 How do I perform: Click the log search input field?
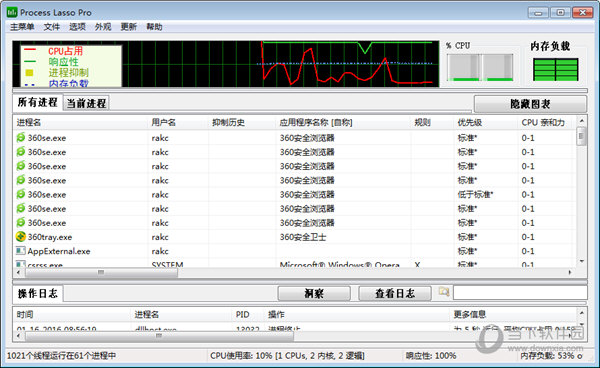(520, 293)
